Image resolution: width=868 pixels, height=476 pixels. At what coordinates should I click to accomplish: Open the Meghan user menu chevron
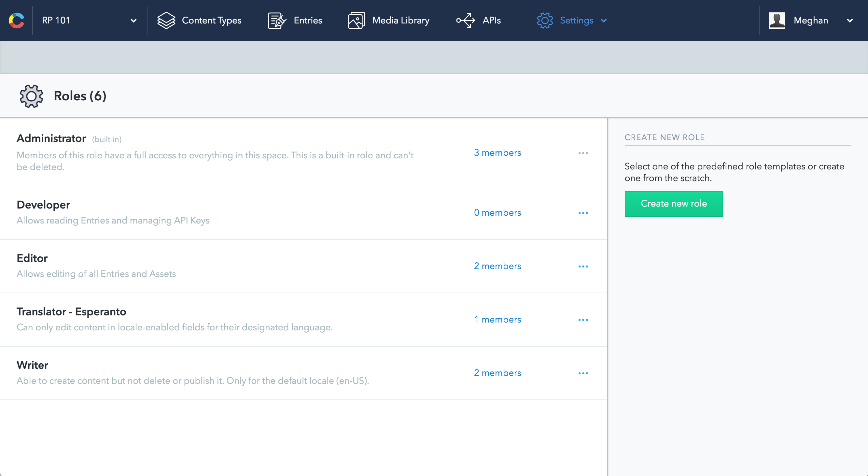pos(850,21)
